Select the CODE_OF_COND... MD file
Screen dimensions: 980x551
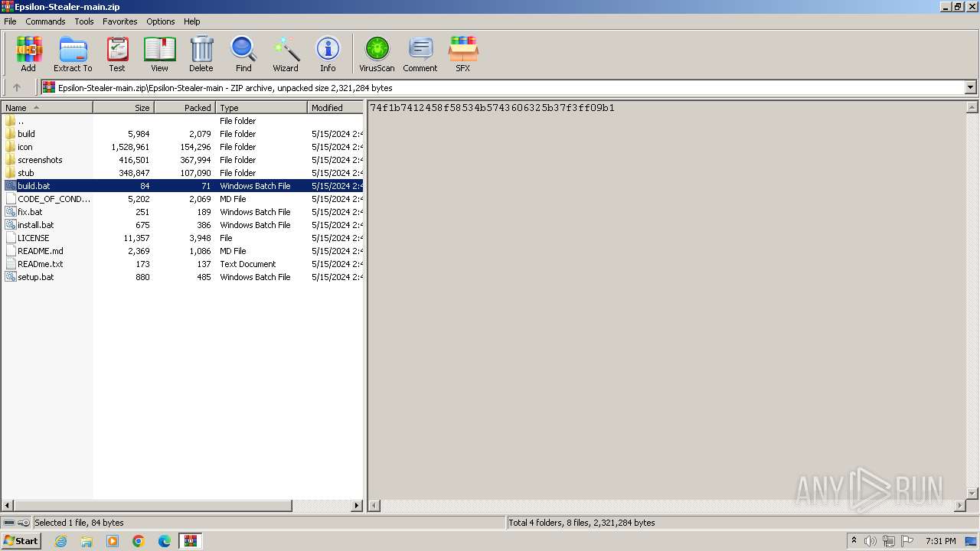(x=182, y=199)
